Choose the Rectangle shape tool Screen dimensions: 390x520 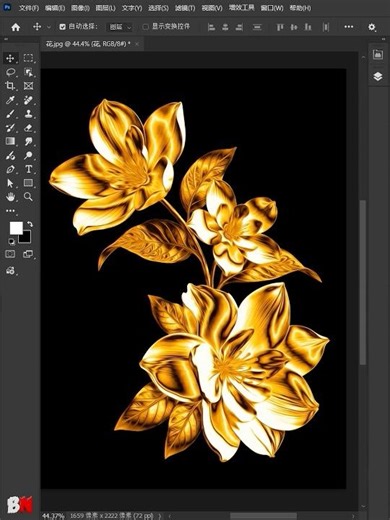pyautogui.click(x=28, y=183)
